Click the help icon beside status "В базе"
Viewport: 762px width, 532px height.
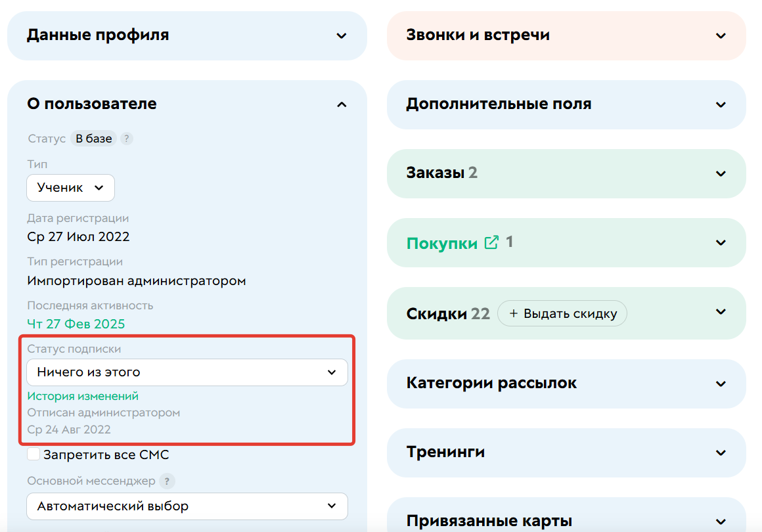pyautogui.click(x=125, y=139)
